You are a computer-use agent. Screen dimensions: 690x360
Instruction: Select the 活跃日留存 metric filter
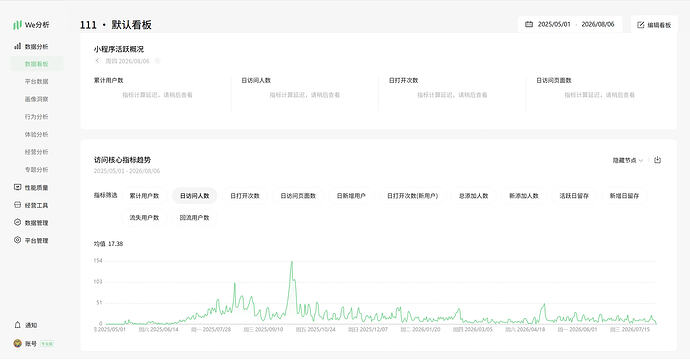[574, 195]
